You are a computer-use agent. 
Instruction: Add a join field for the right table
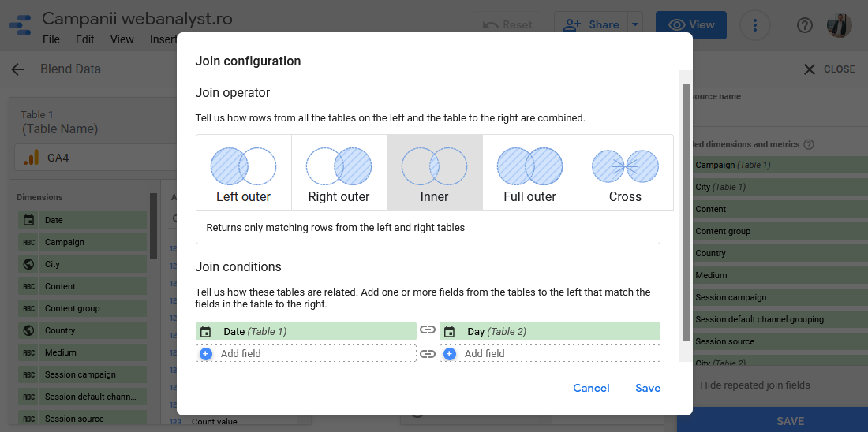(550, 353)
